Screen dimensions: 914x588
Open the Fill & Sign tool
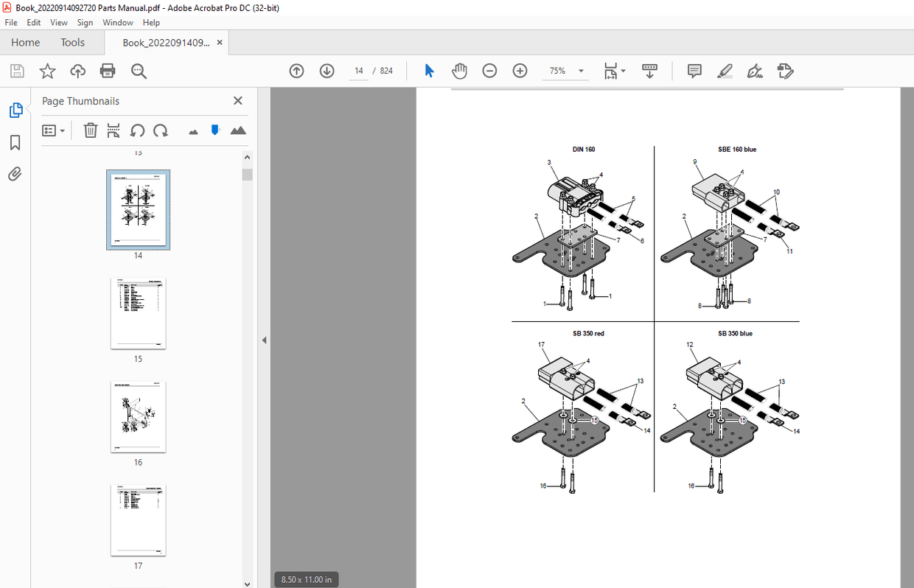(x=754, y=71)
